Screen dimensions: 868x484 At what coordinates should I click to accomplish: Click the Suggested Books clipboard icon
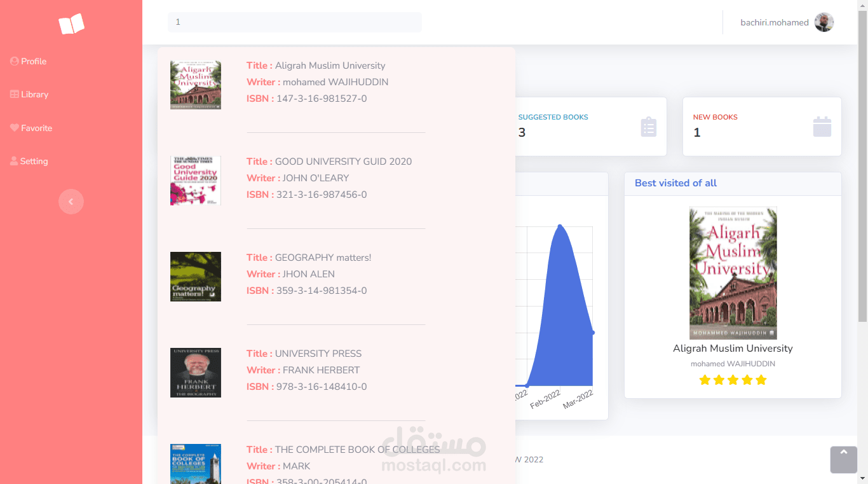tap(648, 127)
